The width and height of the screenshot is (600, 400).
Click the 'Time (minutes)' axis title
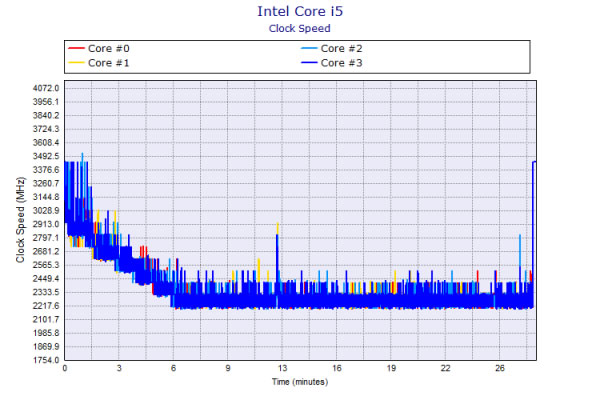click(300, 382)
